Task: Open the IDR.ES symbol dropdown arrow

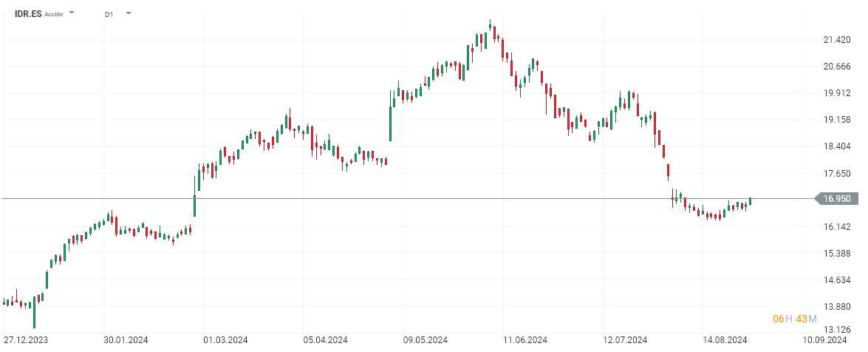Action: (x=72, y=13)
